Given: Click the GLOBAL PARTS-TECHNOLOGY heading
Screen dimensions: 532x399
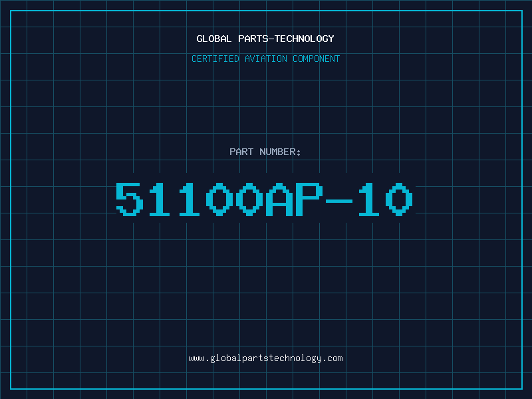Looking at the screenshot, I should tap(265, 39).
